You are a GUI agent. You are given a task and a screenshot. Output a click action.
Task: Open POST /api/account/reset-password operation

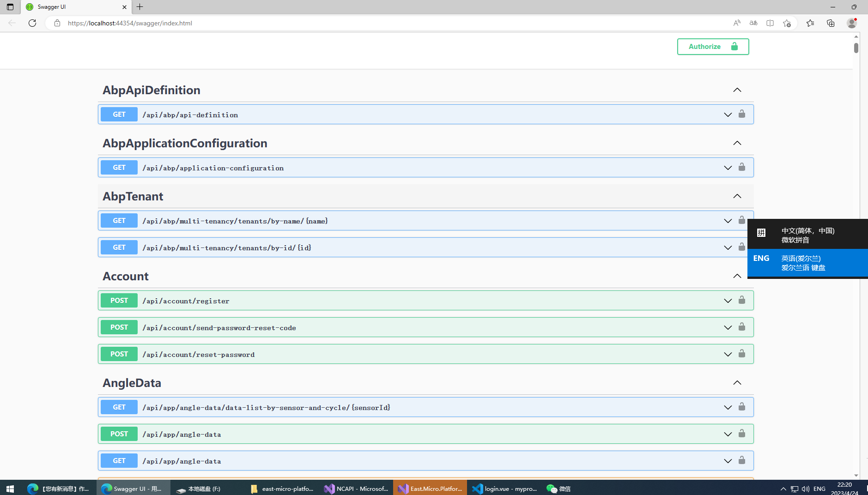pos(425,354)
